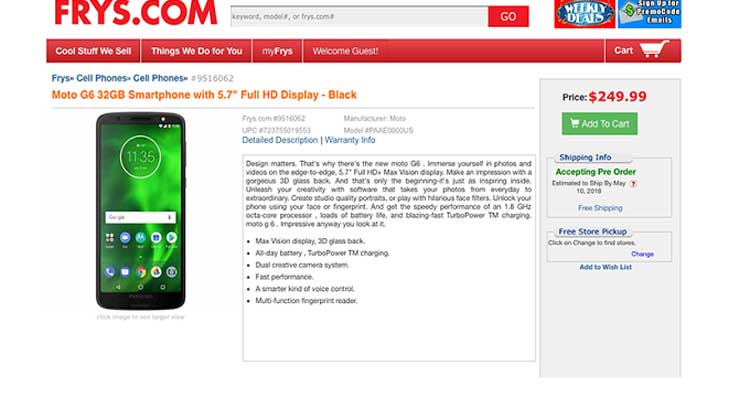Open the myFrys menu
The width and height of the screenshot is (750, 400).
(x=277, y=51)
